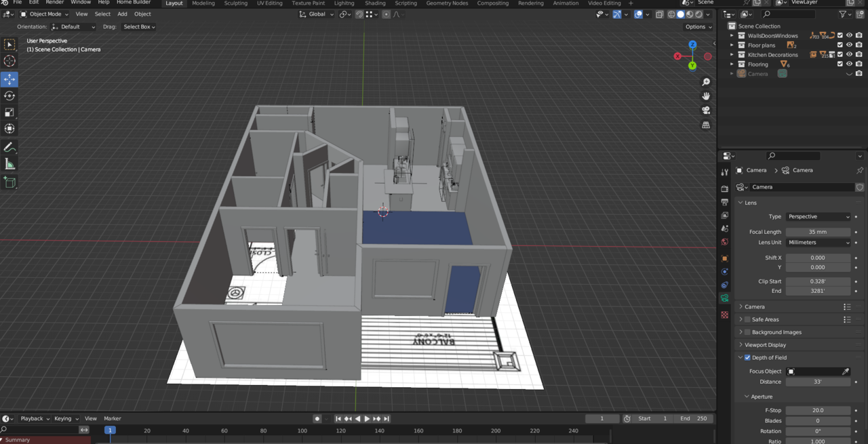Toggle visibility of Kitchen Decorations collection

[x=849, y=55]
